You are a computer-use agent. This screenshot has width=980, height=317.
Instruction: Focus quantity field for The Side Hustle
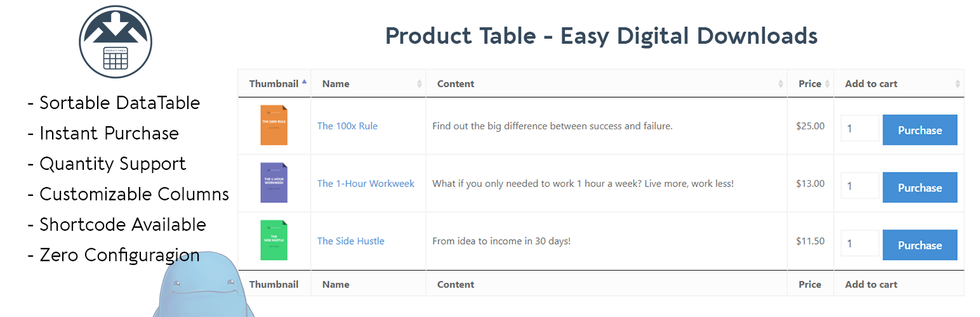[x=859, y=243]
